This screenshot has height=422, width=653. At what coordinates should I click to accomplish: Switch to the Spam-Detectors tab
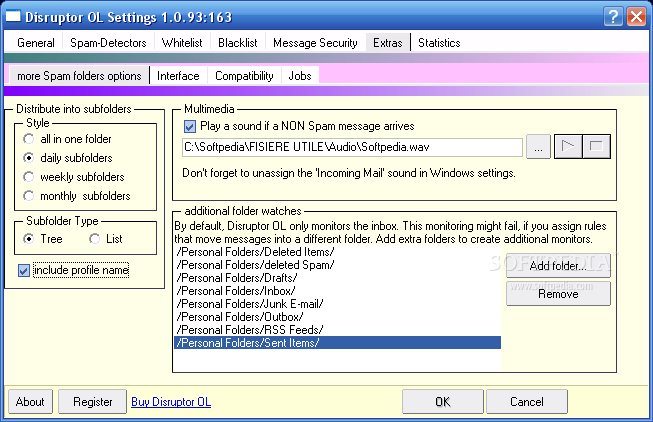[108, 43]
